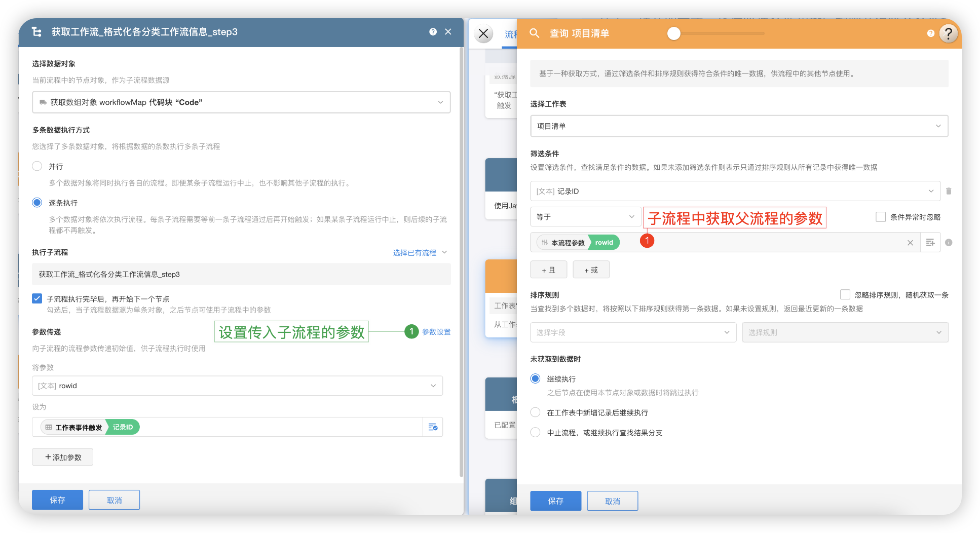Clear the rowid filter value with X
The image size is (980, 533).
click(x=910, y=243)
